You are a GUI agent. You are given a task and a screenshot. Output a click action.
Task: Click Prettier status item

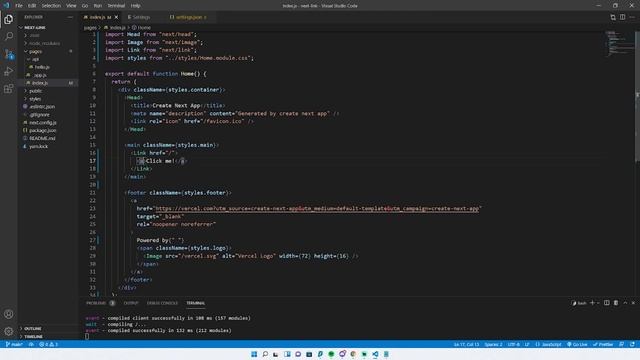tap(603, 344)
